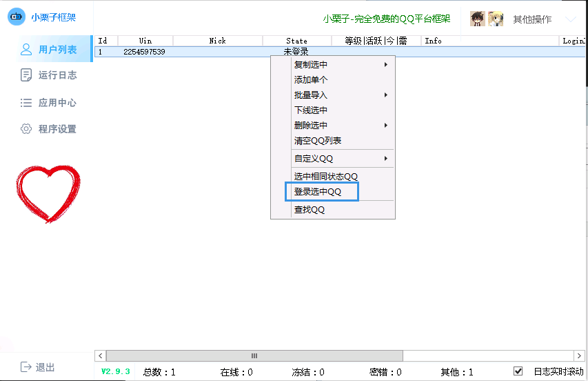
Task: Select 下线选中 menu entry
Action: tap(310, 110)
